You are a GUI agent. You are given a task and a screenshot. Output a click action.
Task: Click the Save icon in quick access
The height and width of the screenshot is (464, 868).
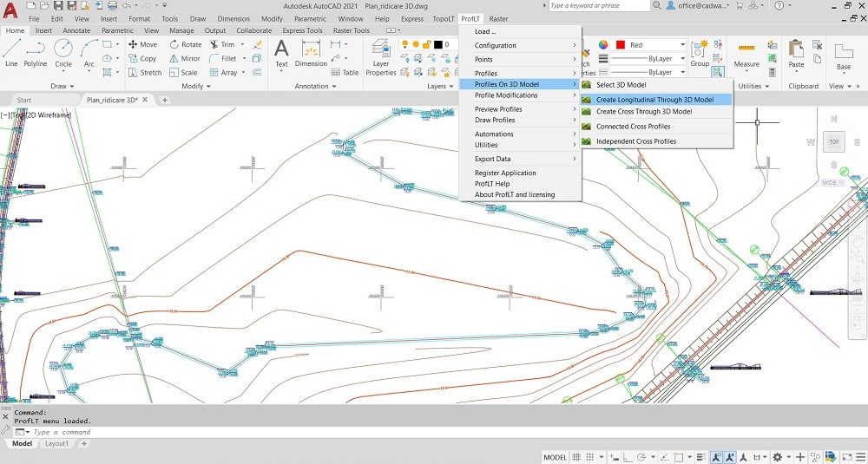pos(57,5)
